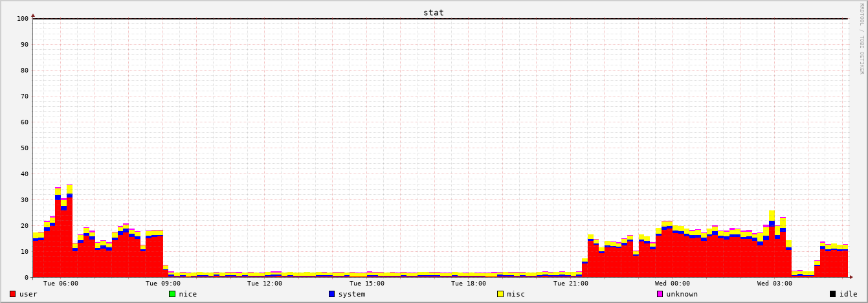The height and width of the screenshot is (303, 868).
Task: Click the 'Tue 09:00' time label
Action: (162, 284)
